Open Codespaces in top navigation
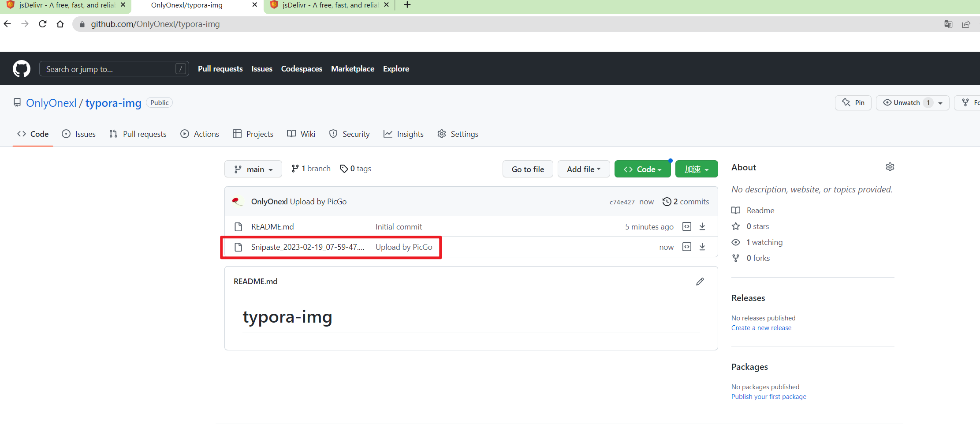Viewport: 980px width, 425px height. point(302,69)
